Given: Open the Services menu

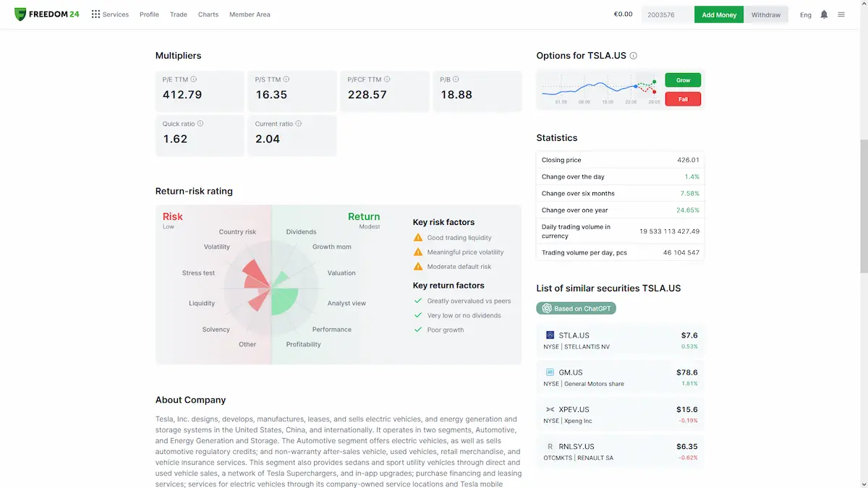Looking at the screenshot, I should tap(116, 14).
